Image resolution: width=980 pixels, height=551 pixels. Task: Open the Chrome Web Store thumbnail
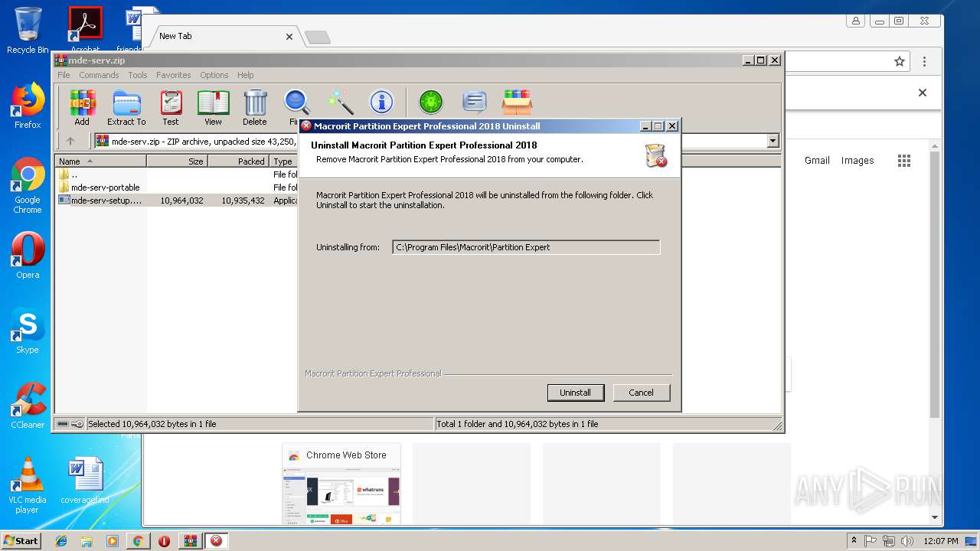coord(341,484)
